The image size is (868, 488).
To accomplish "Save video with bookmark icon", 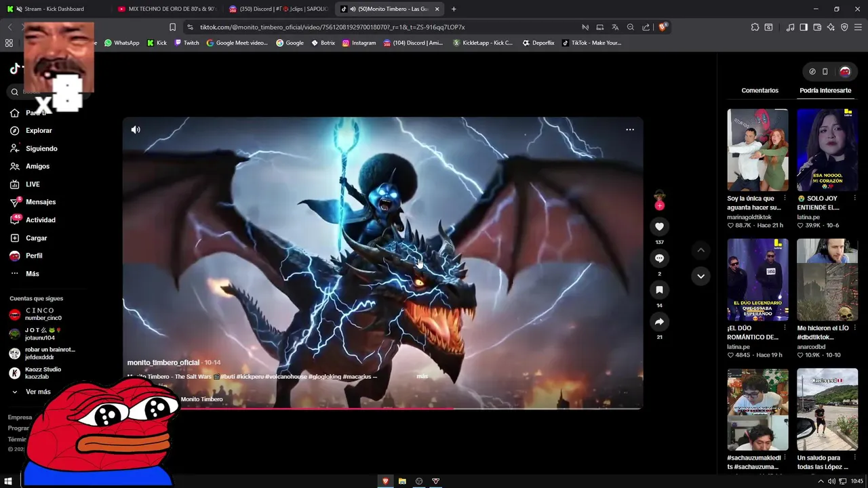I will [659, 290].
